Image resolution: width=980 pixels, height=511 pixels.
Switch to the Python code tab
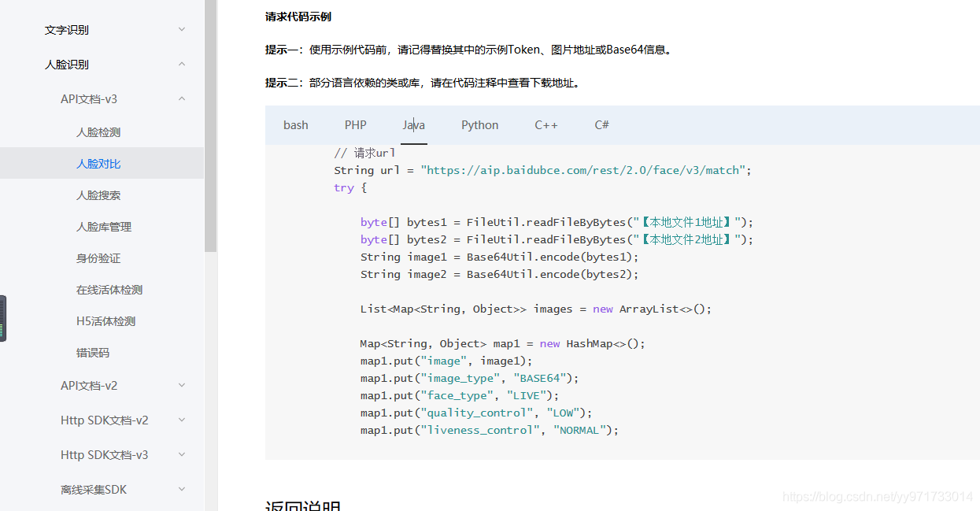click(479, 124)
